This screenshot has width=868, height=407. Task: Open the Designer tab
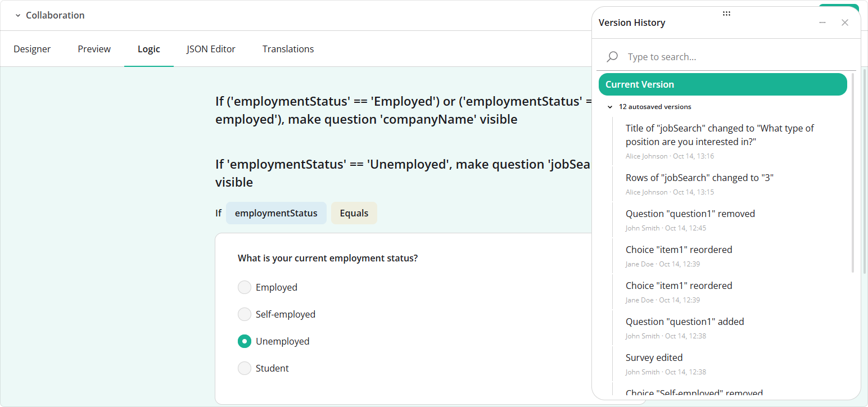32,49
